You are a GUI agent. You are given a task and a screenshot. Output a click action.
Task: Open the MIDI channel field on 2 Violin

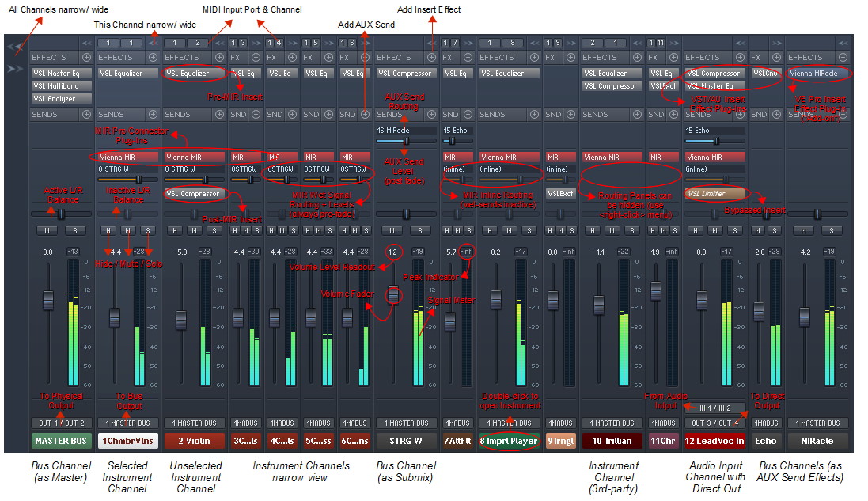pos(198,43)
